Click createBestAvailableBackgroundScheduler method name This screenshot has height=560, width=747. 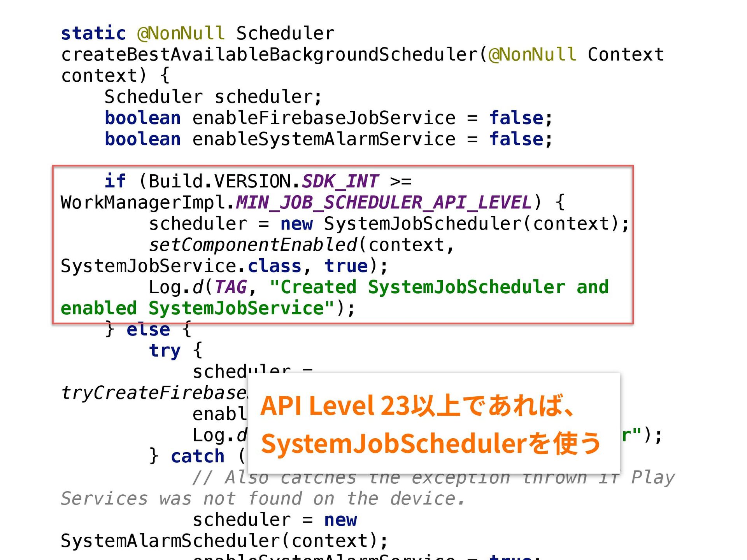269,54
